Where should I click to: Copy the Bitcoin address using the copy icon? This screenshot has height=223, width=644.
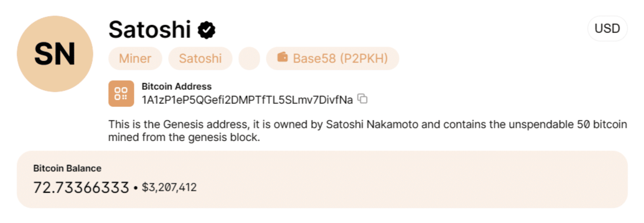pyautogui.click(x=363, y=99)
